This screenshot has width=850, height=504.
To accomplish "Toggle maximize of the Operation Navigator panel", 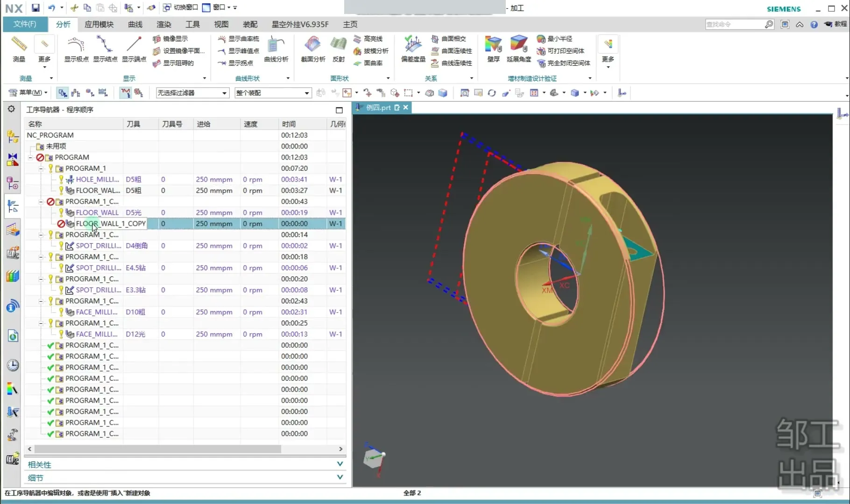I will tap(339, 110).
